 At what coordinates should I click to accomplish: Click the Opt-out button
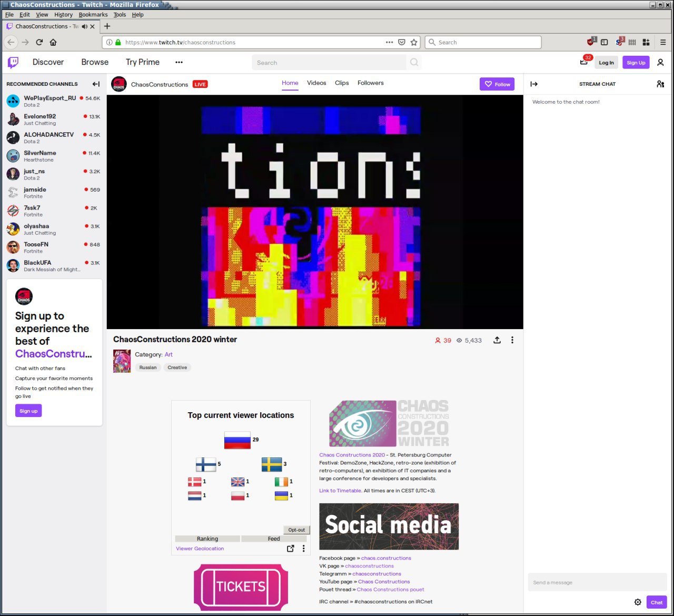coord(296,530)
